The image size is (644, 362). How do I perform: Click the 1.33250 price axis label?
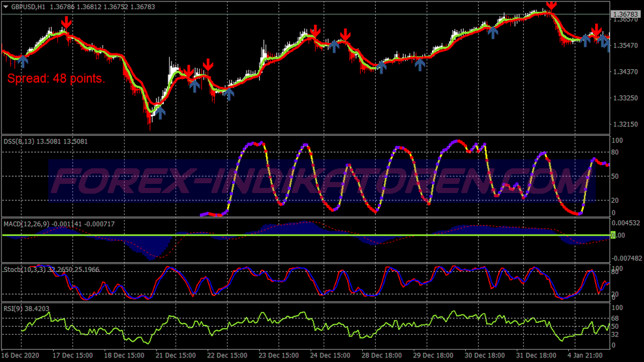click(x=626, y=98)
